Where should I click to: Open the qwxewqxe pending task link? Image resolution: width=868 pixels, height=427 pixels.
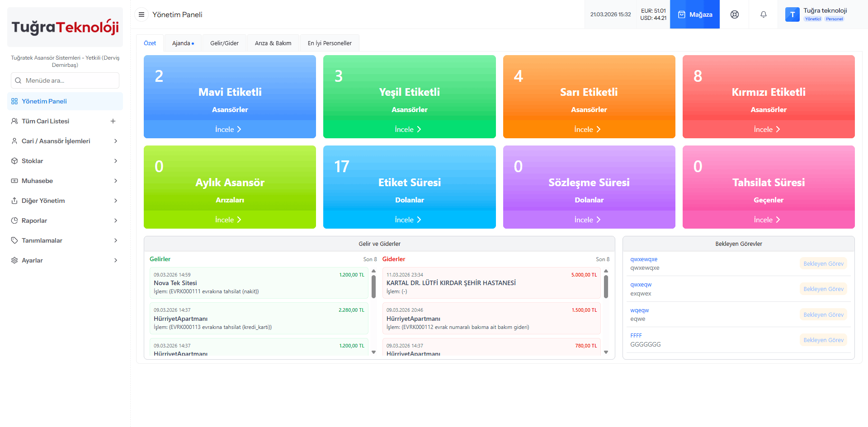(x=644, y=259)
